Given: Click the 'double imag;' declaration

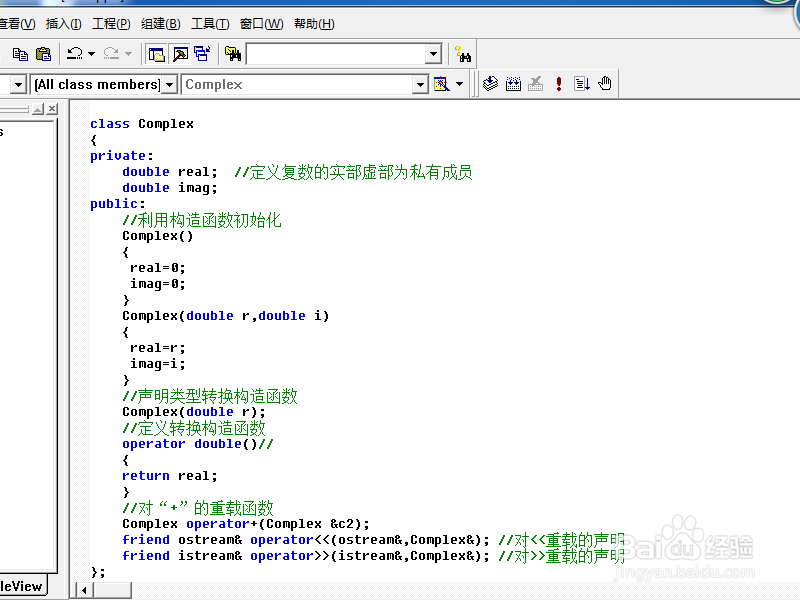Looking at the screenshot, I should point(170,188).
